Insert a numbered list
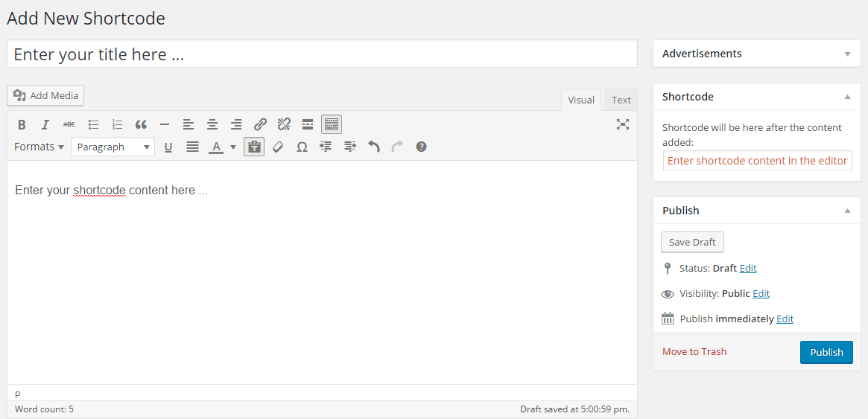This screenshot has height=419, width=868. [118, 124]
